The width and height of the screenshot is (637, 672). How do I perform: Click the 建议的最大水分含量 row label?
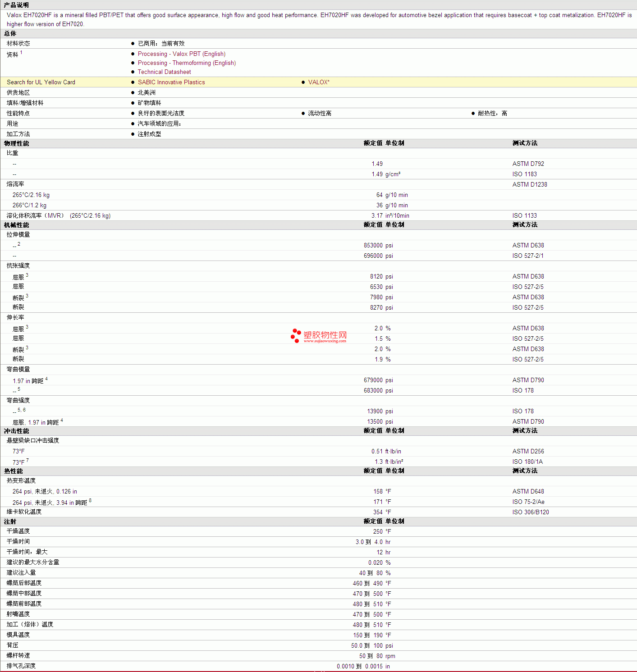point(33,562)
